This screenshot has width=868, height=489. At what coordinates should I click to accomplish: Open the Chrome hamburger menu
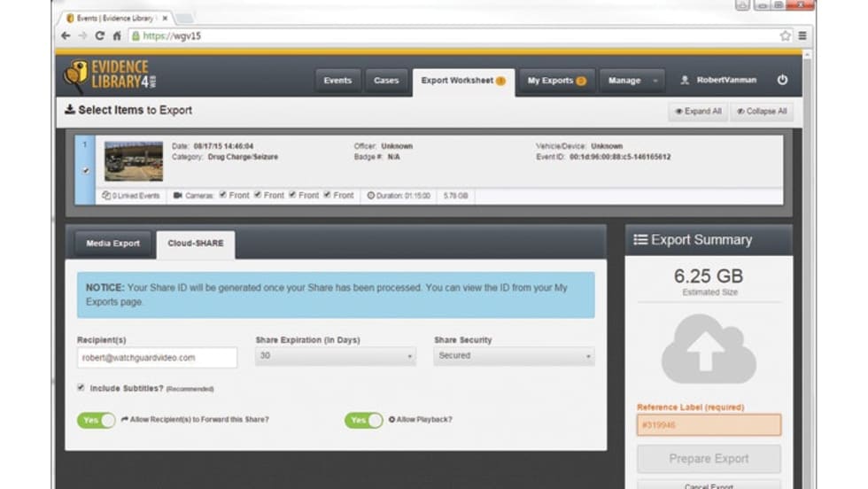pos(802,36)
